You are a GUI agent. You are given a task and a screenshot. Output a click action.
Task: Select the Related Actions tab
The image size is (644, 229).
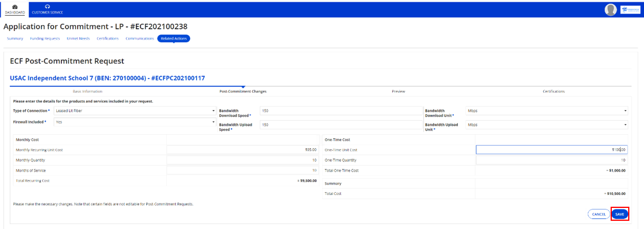(173, 39)
